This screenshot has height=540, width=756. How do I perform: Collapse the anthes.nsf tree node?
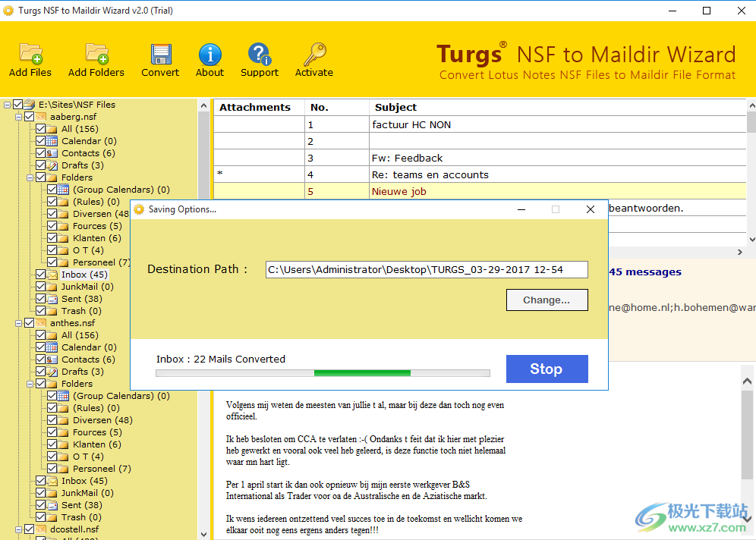[x=18, y=323]
